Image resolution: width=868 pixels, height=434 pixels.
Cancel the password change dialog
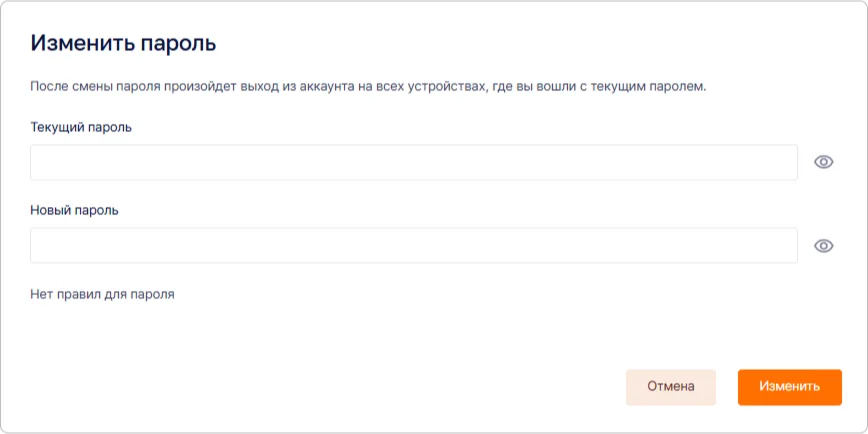click(670, 387)
